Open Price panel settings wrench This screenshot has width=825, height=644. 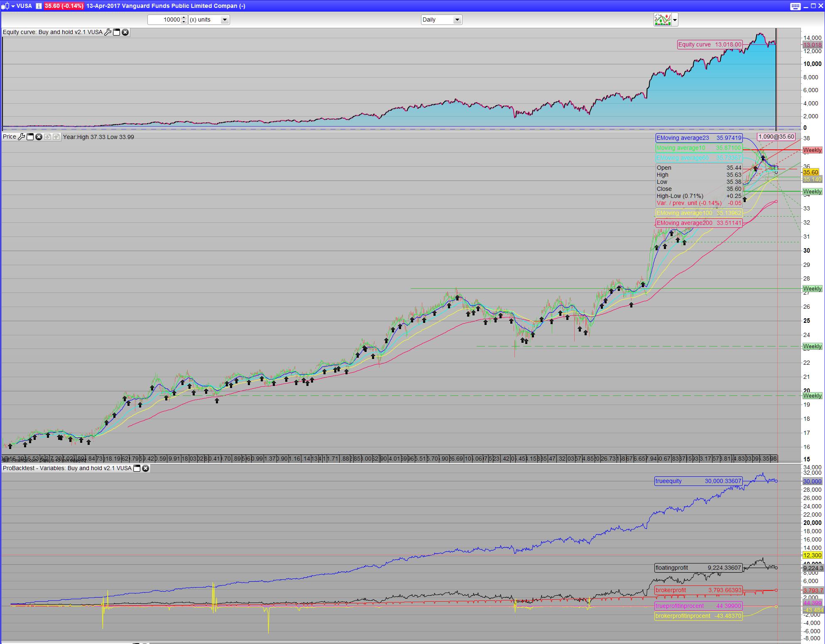point(22,137)
